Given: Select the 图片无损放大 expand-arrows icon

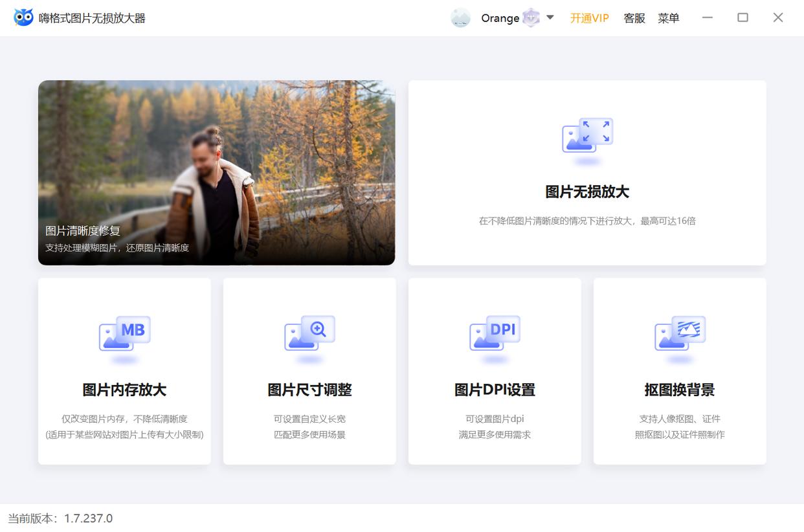Looking at the screenshot, I should click(586, 135).
